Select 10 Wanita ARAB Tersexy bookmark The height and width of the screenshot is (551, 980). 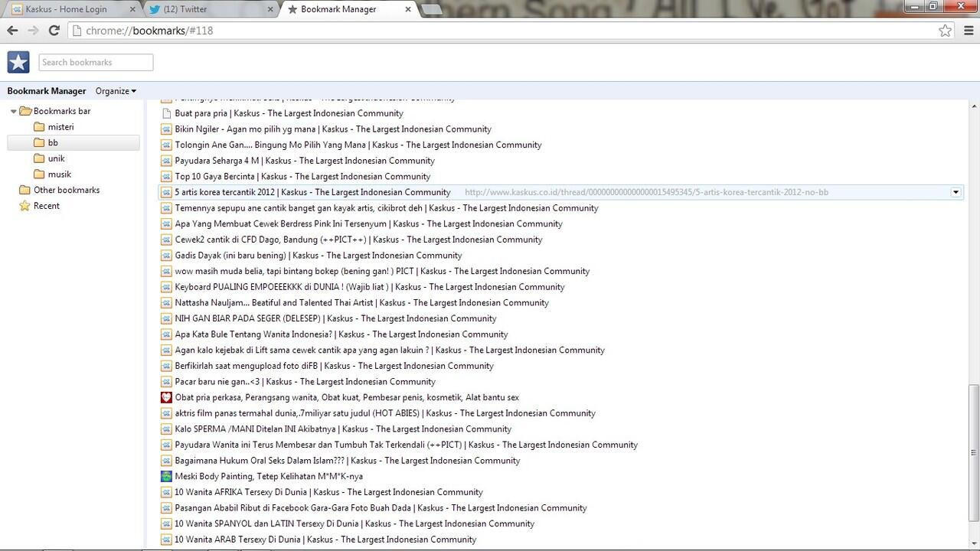click(x=560, y=540)
